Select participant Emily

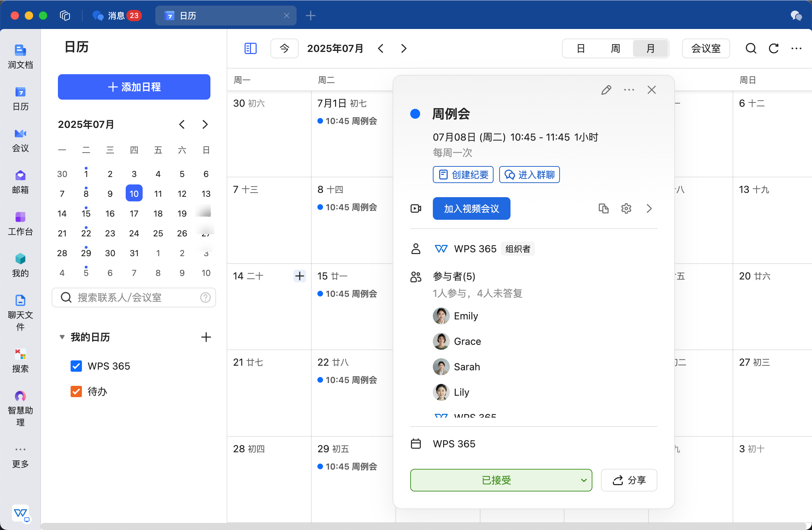456,316
